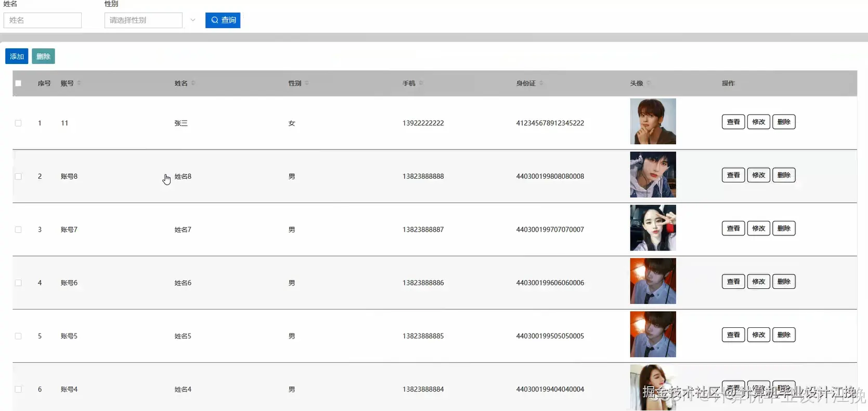Select the phone number 13823888886
This screenshot has width=868, height=411.
coord(423,283)
